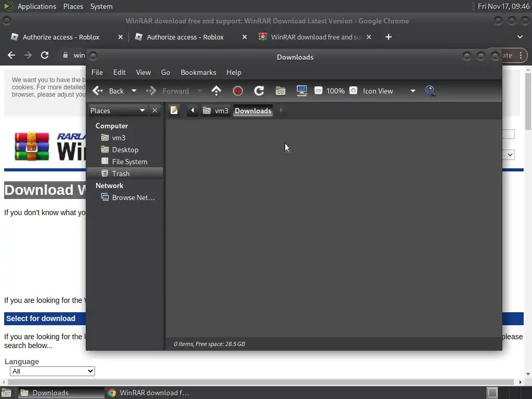Open the Go menu

(166, 72)
